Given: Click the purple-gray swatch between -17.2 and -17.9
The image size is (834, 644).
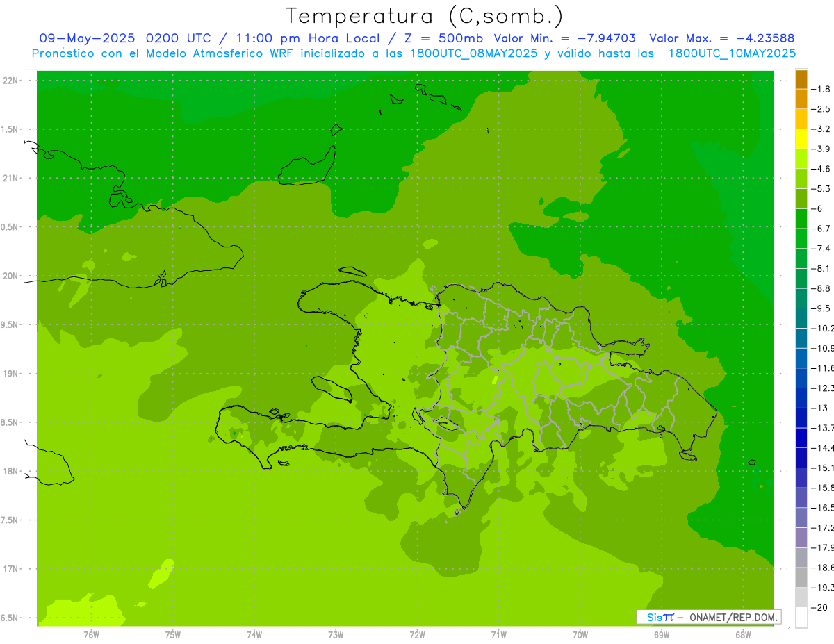Looking at the screenshot, I should pos(801,538).
